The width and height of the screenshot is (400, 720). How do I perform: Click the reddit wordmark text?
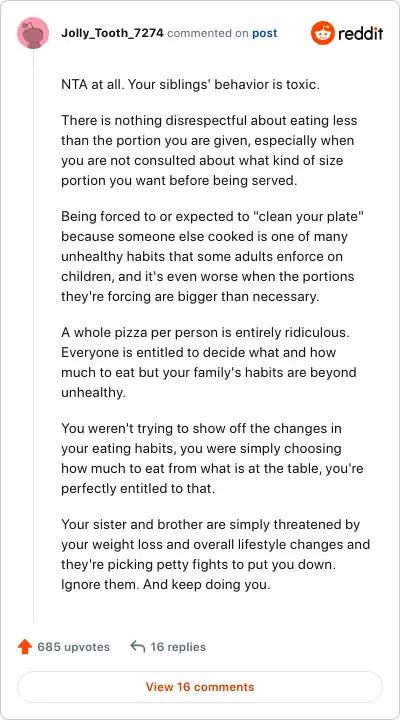(361, 33)
